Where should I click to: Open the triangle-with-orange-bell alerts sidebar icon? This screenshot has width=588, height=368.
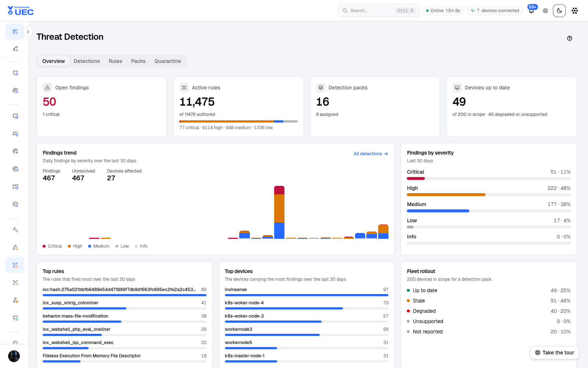point(15,247)
